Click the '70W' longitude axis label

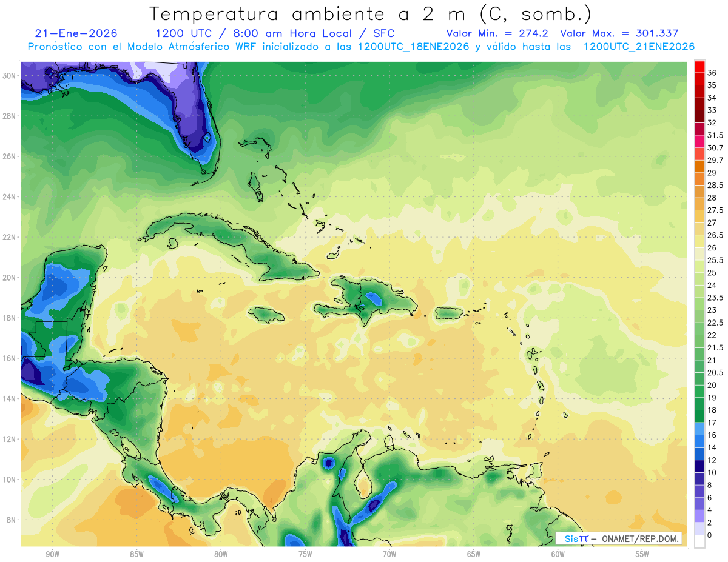[x=389, y=554]
